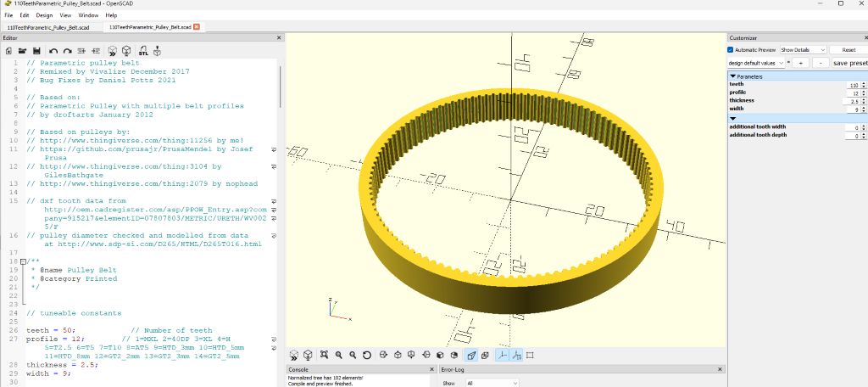This screenshot has height=387, width=868.
Task: Collapse the Parameters section
Action: (x=733, y=76)
